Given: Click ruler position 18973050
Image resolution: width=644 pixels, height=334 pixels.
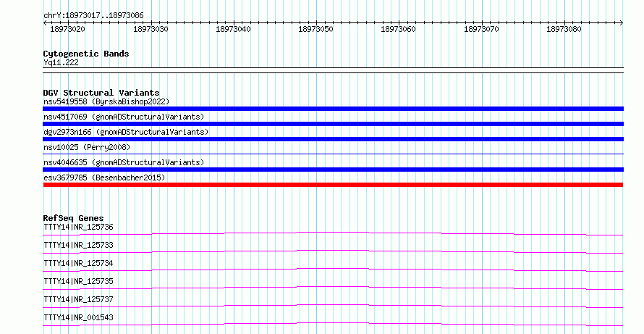Looking at the screenshot, I should (315, 29).
